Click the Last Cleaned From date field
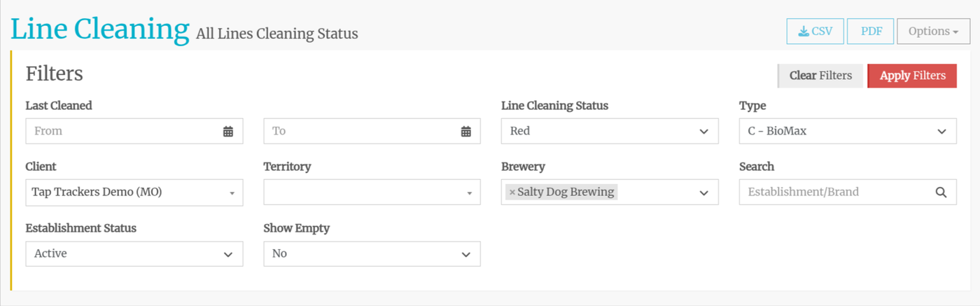980x306 pixels. (x=122, y=131)
